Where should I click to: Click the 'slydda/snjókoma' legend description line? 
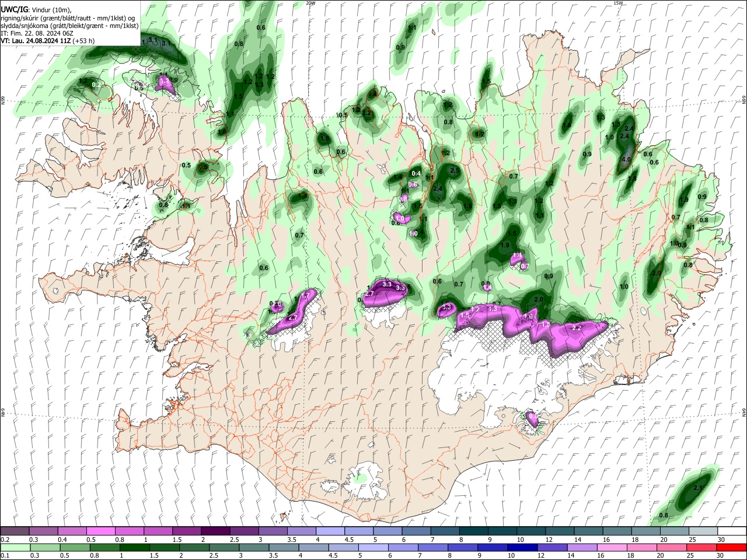pyautogui.click(x=69, y=26)
